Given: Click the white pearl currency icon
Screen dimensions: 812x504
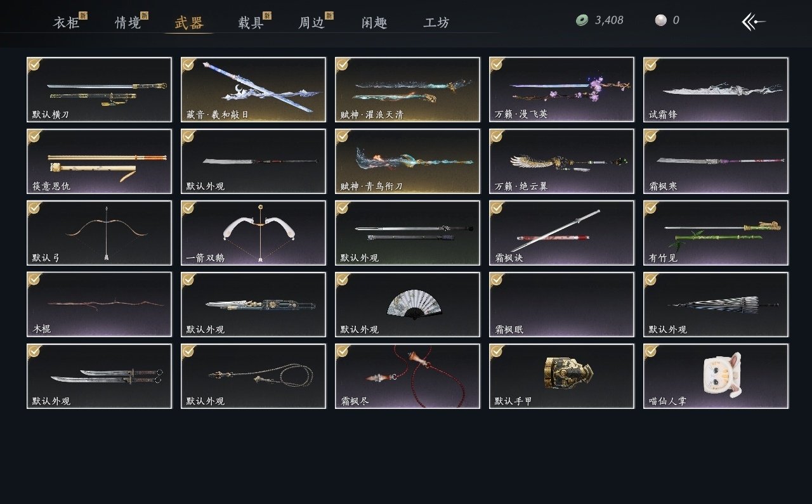Looking at the screenshot, I should (661, 20).
